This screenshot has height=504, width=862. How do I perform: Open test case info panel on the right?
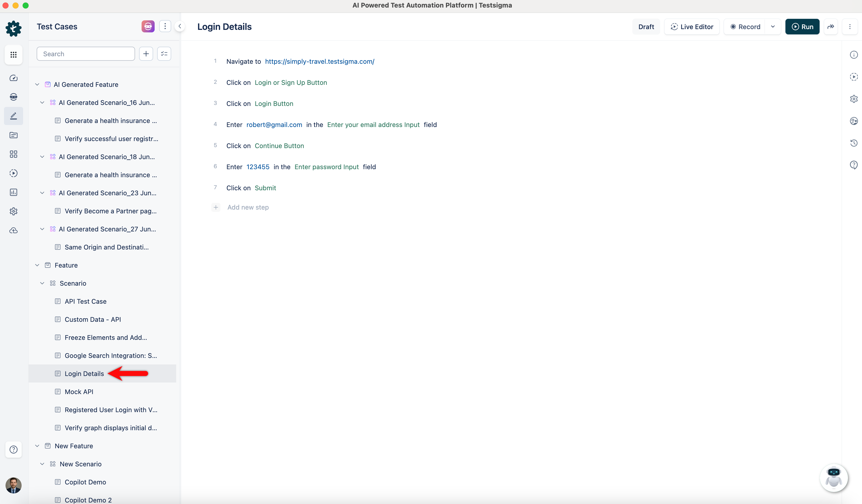[854, 54]
